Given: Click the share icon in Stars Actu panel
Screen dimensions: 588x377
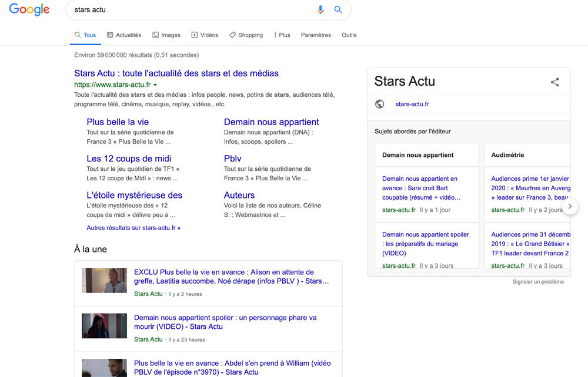Looking at the screenshot, I should 555,82.
